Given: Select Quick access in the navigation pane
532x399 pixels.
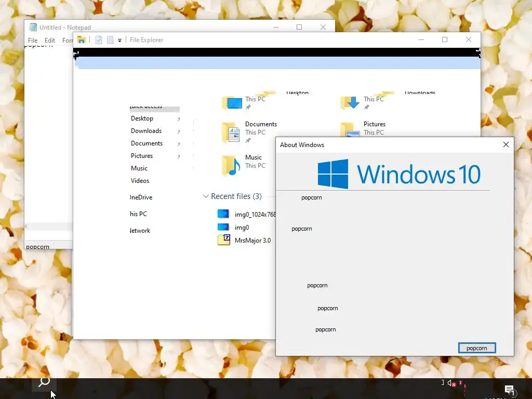Looking at the screenshot, I should [x=154, y=108].
